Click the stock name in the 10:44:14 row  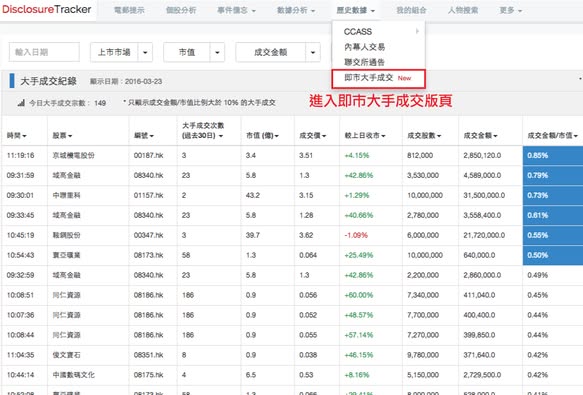click(74, 375)
